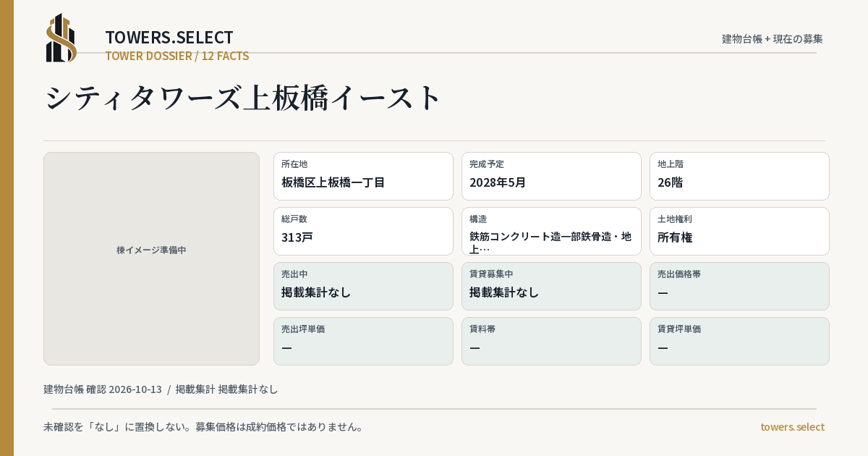Click the TOWERS.SELECT brand name
The width and height of the screenshot is (868, 456).
[169, 38]
